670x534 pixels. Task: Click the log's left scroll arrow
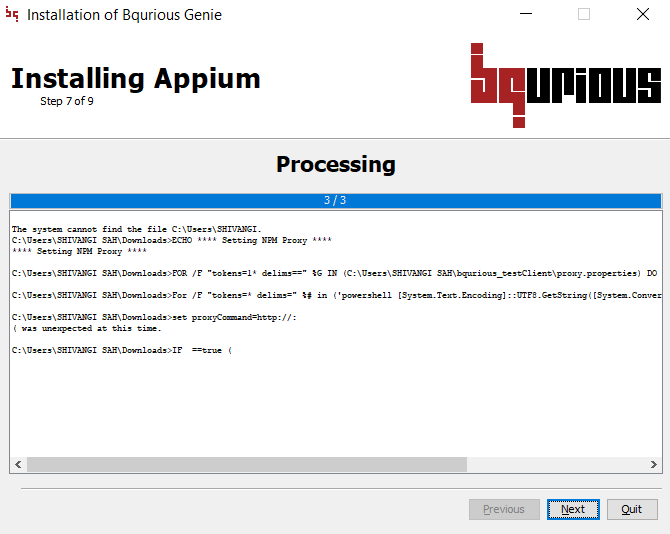click(x=18, y=464)
